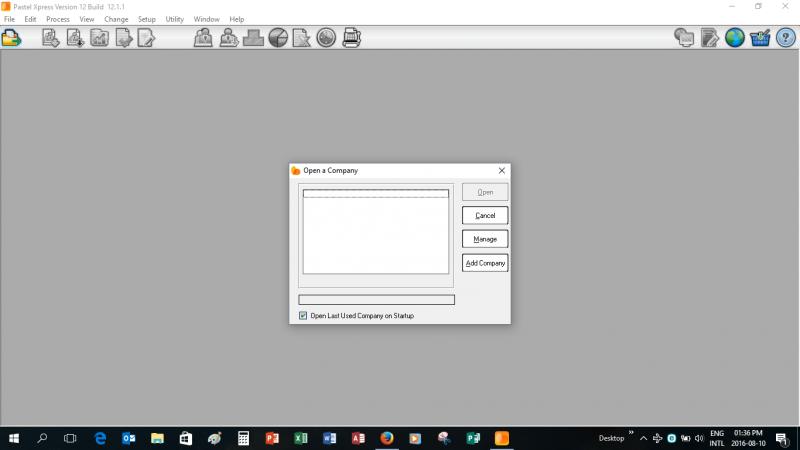Open Firefox from the taskbar
The image size is (800, 450).
[386, 438]
